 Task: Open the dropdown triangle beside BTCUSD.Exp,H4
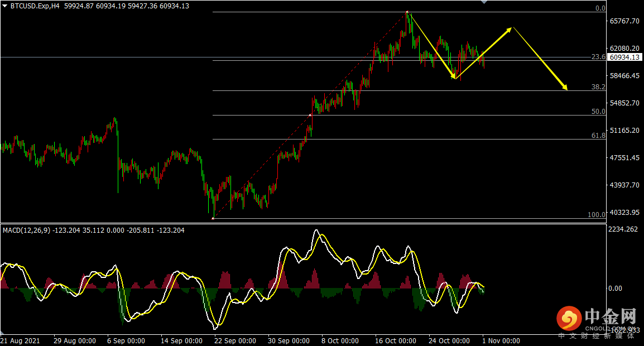[x=5, y=6]
